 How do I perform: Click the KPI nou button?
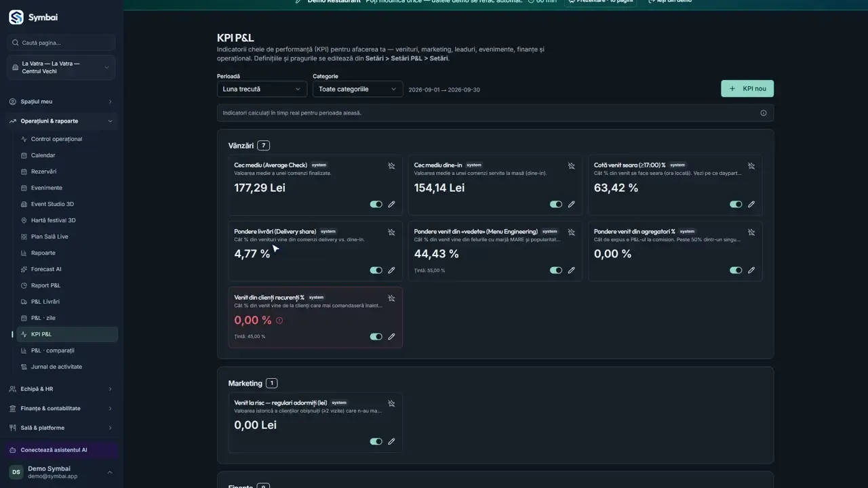coord(747,89)
